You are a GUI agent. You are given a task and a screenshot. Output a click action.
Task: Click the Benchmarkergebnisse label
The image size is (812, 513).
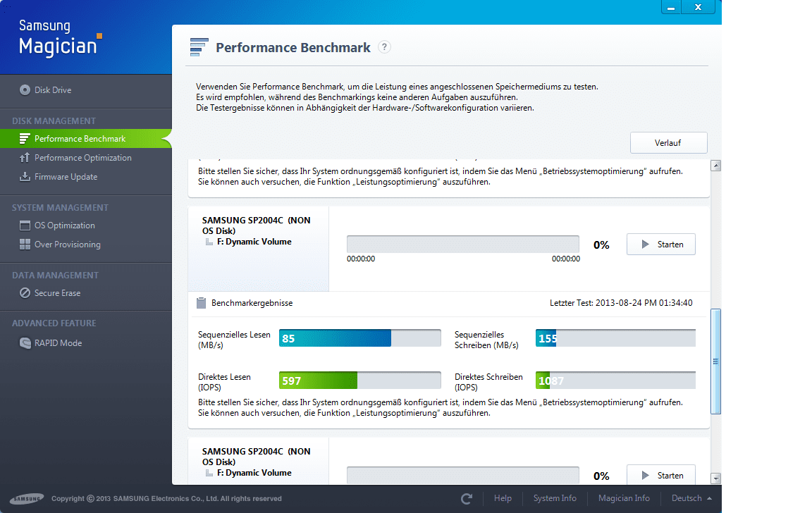click(252, 303)
